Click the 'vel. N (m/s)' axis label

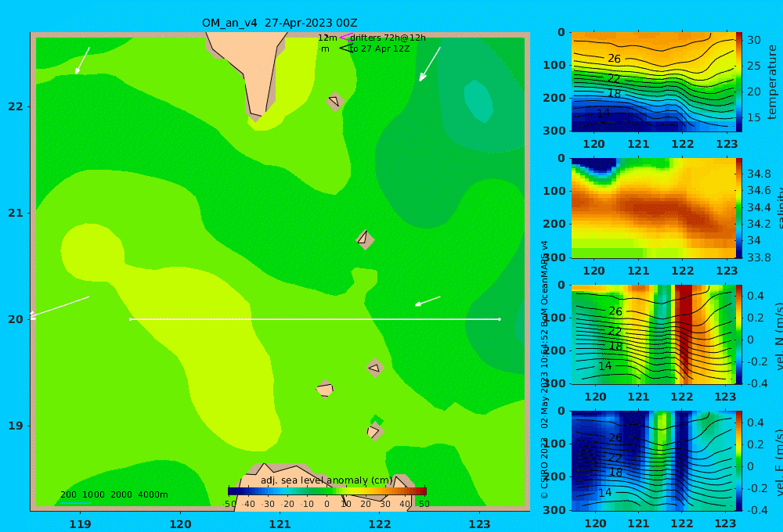[x=778, y=336]
